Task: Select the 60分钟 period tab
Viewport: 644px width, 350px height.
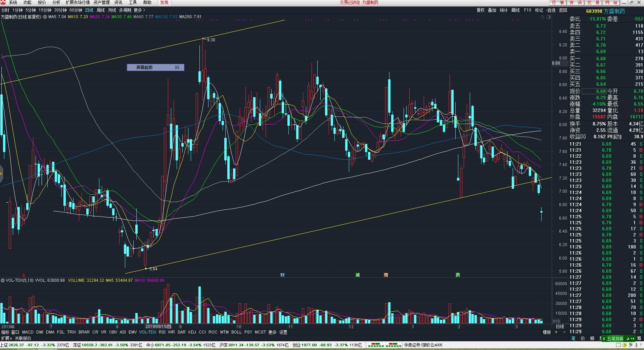Action: [76, 10]
